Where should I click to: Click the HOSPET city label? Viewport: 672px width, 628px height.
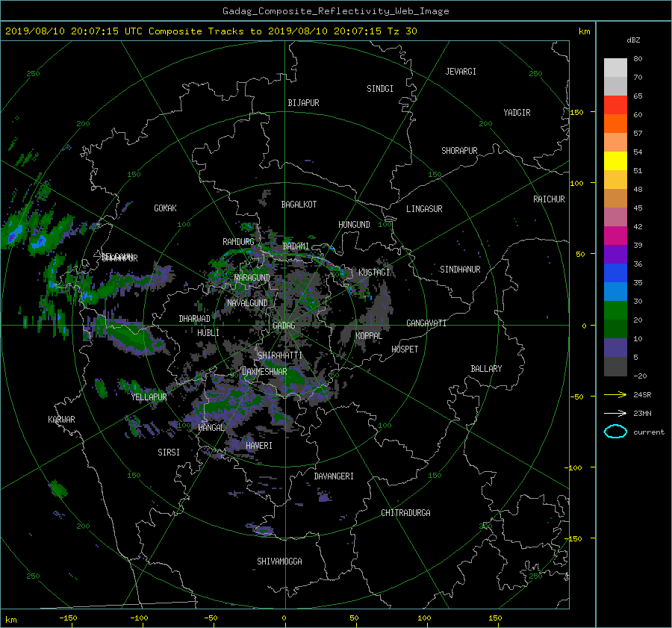coord(405,349)
